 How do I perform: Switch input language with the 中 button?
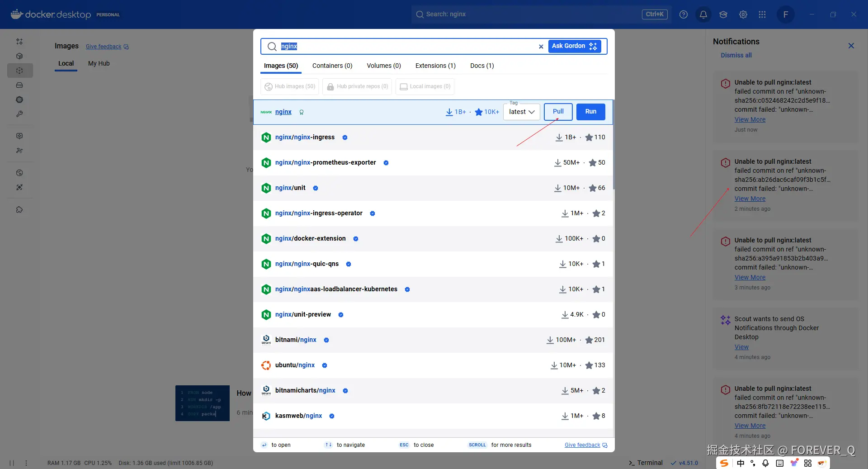pos(741,463)
